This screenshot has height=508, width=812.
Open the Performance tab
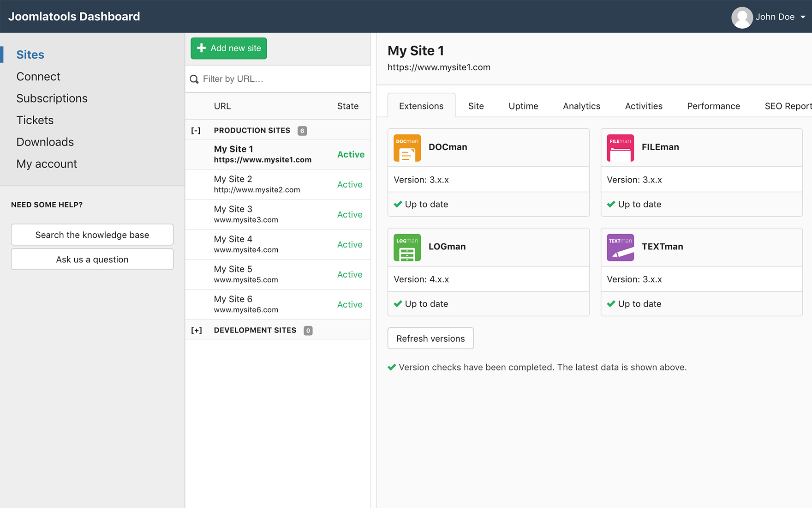(713, 106)
